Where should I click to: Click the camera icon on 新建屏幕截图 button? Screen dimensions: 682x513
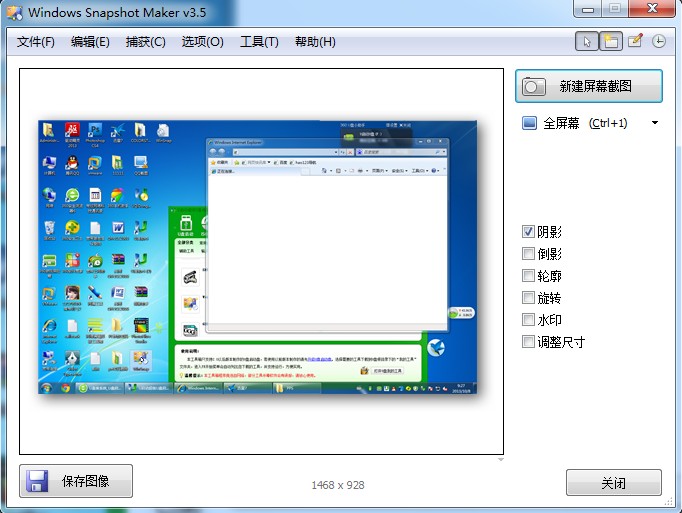[x=534, y=86]
